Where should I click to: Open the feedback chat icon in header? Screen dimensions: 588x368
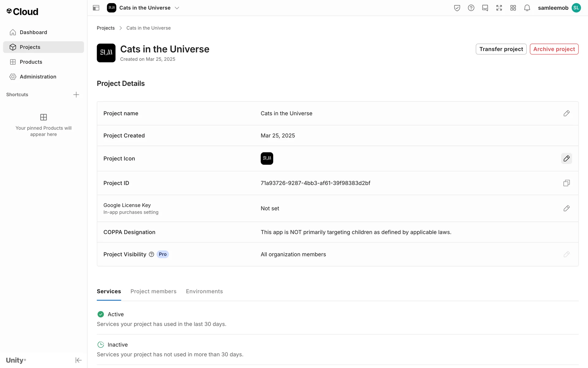[485, 8]
